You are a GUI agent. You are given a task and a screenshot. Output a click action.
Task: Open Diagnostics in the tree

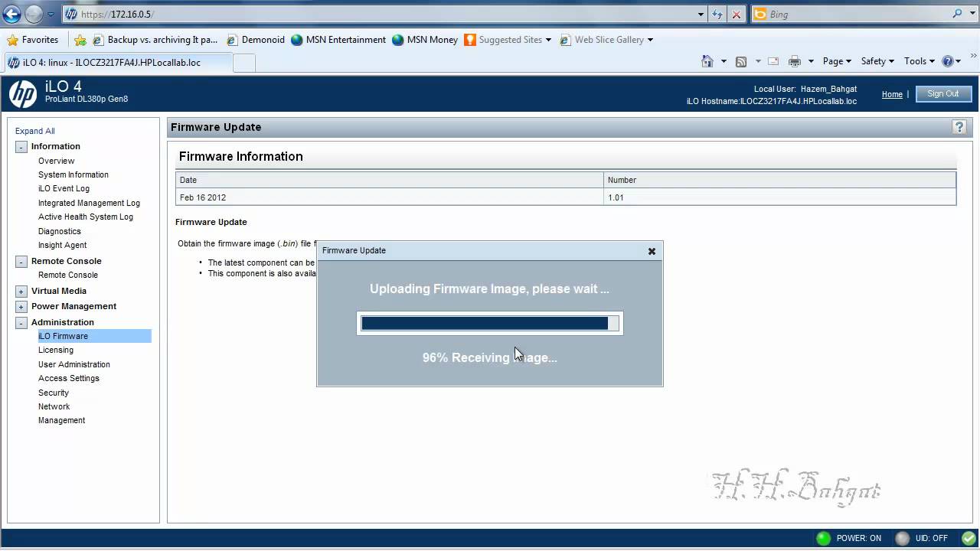coord(60,231)
